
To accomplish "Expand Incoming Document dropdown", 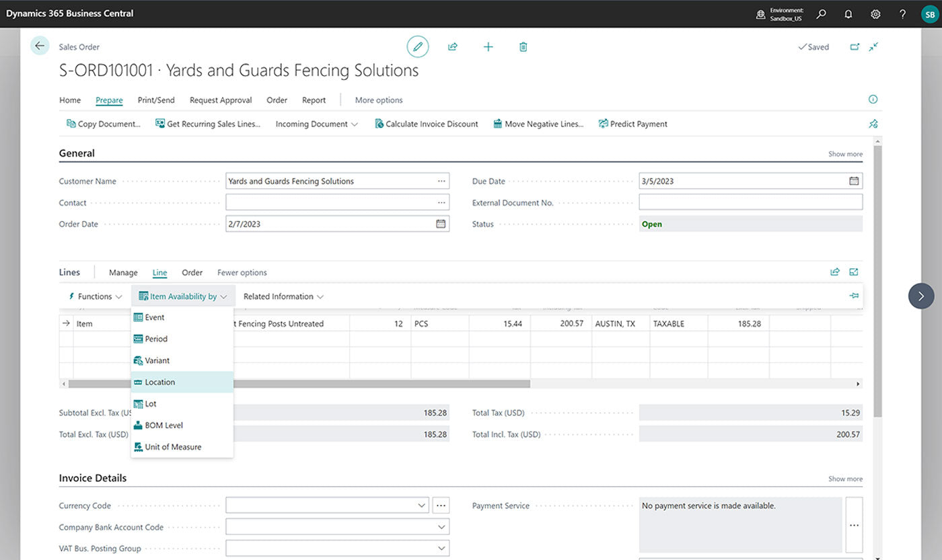I will pos(317,124).
